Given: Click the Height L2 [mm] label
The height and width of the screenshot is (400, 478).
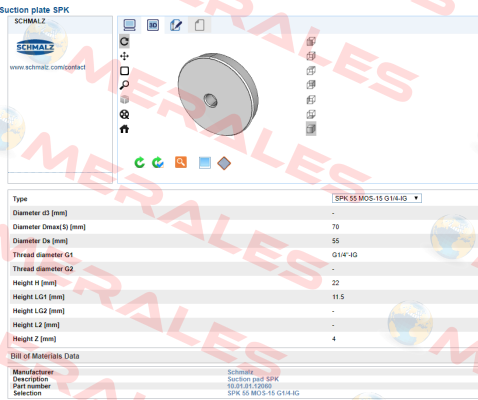Looking at the screenshot, I should pos(36,325).
